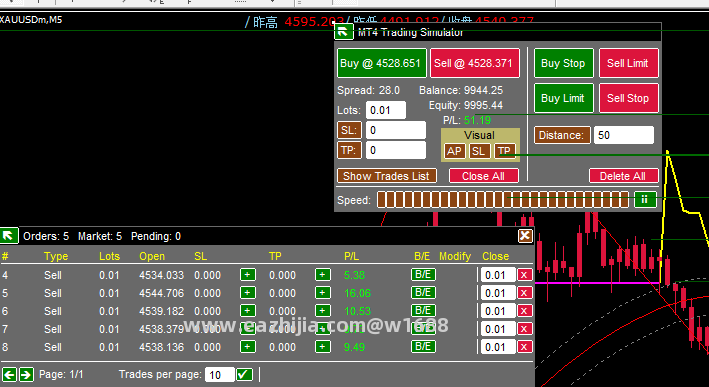
Task: Confirm trades per page with green checkmark
Action: tap(244, 374)
